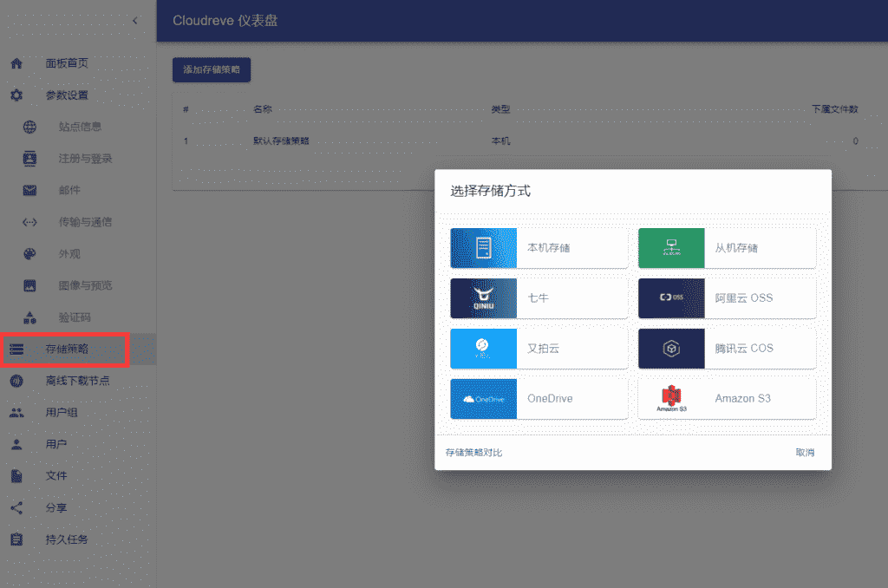Select 存储策略 in the sidebar

pos(78,349)
